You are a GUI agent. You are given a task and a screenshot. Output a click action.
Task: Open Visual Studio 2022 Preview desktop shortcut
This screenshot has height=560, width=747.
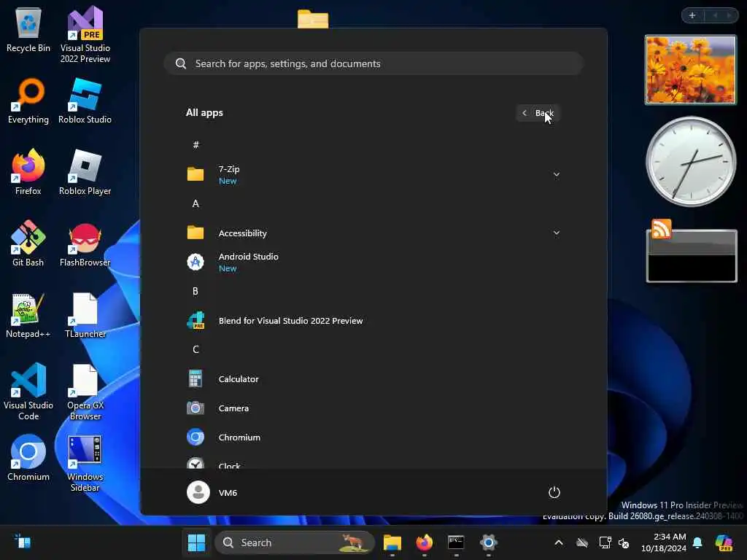(x=85, y=34)
